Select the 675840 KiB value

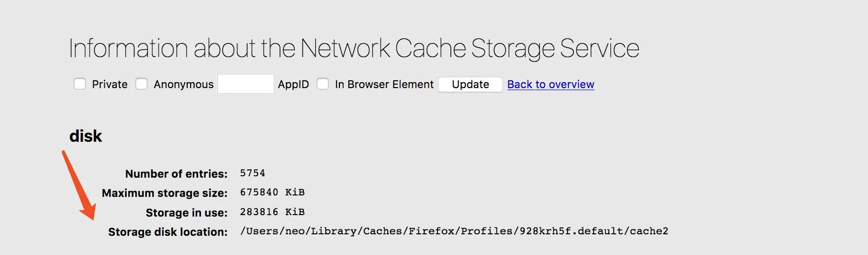click(272, 192)
